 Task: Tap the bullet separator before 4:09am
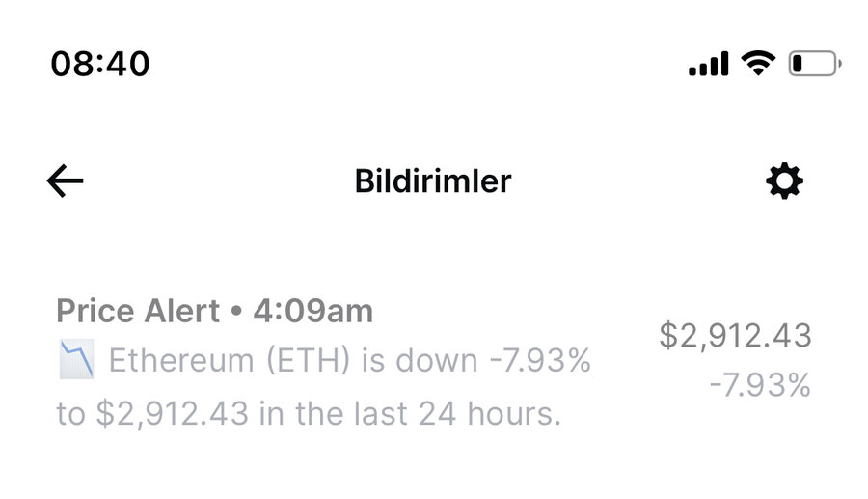click(236, 312)
